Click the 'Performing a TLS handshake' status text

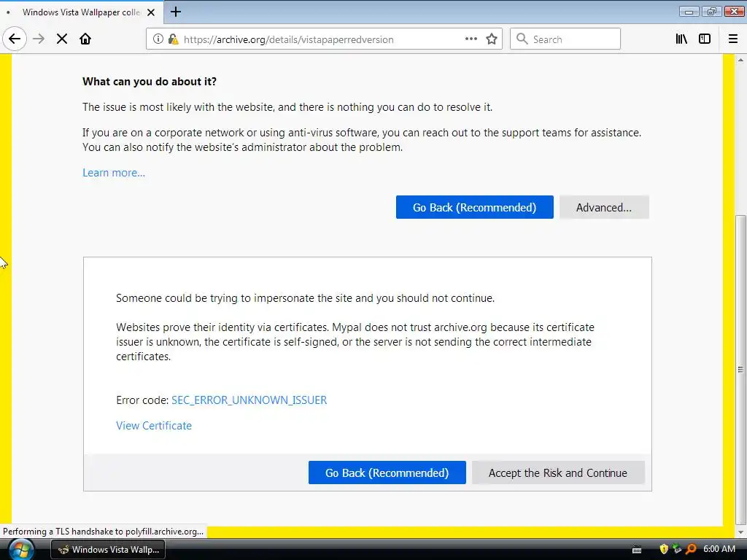pos(104,532)
